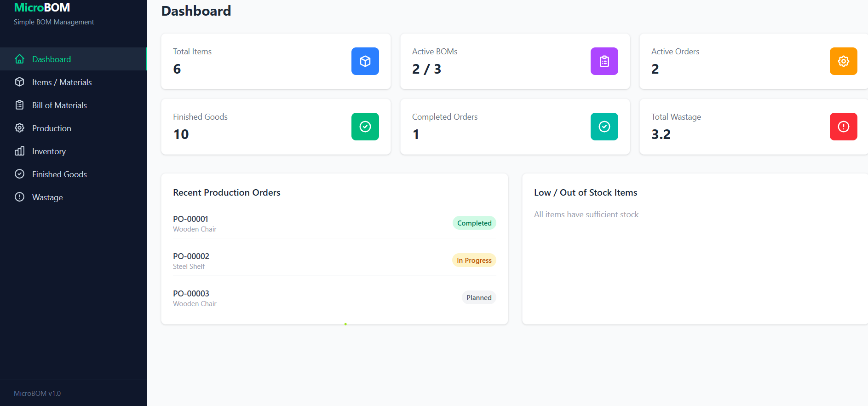Image resolution: width=868 pixels, height=406 pixels.
Task: Go to Bill of Materials section
Action: pyautogui.click(x=59, y=105)
